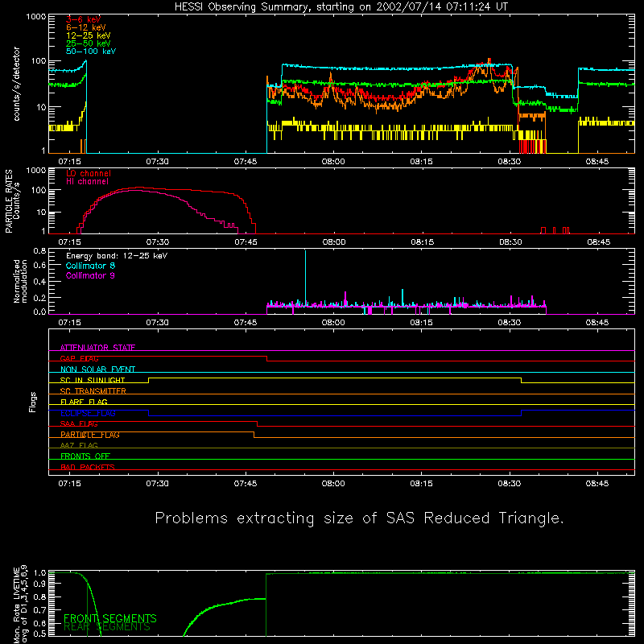This screenshot has width=644, height=644.
Task: Click the FRONT SEGMENTS legend label
Action: [x=110, y=618]
